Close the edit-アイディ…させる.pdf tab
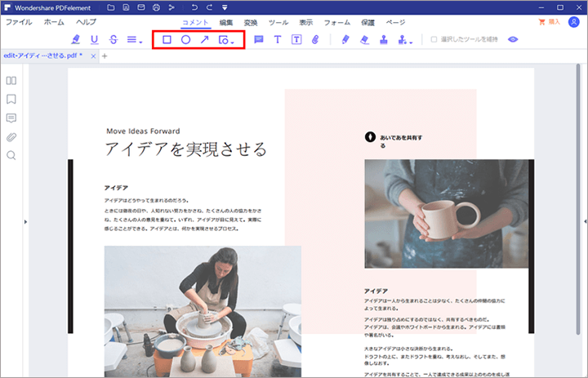 click(x=93, y=56)
